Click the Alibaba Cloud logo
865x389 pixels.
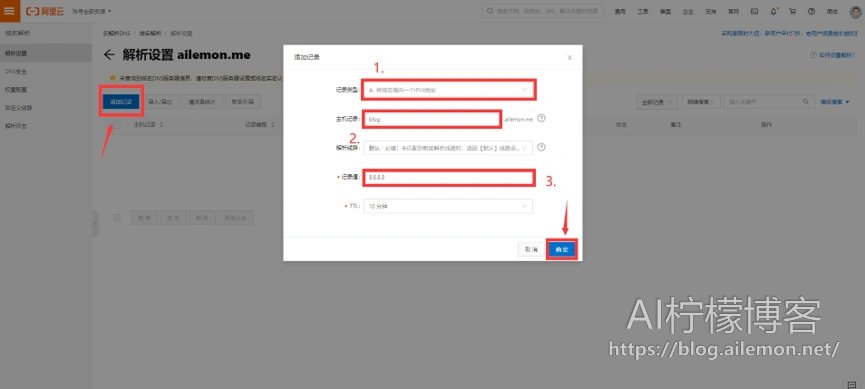[45, 11]
